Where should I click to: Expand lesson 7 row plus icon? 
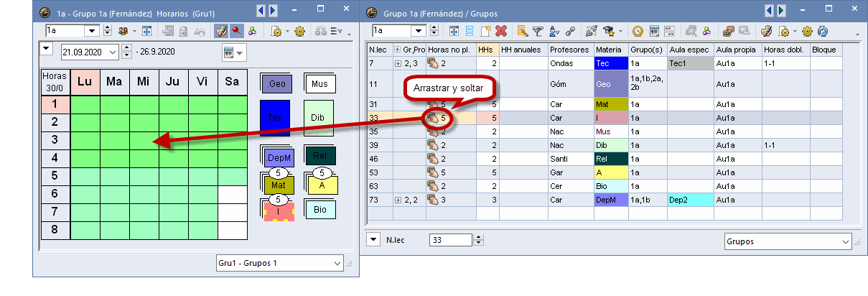coord(398,63)
